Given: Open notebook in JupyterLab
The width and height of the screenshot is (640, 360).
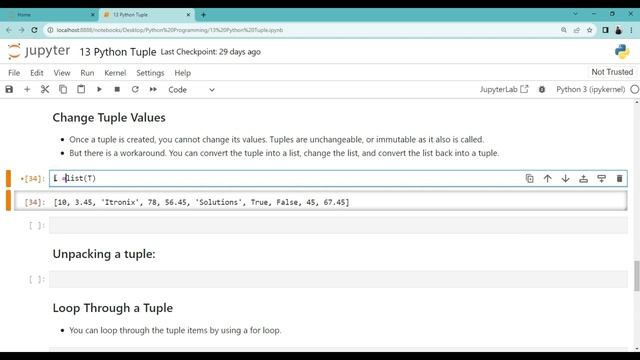Looking at the screenshot, I should coord(504,89).
